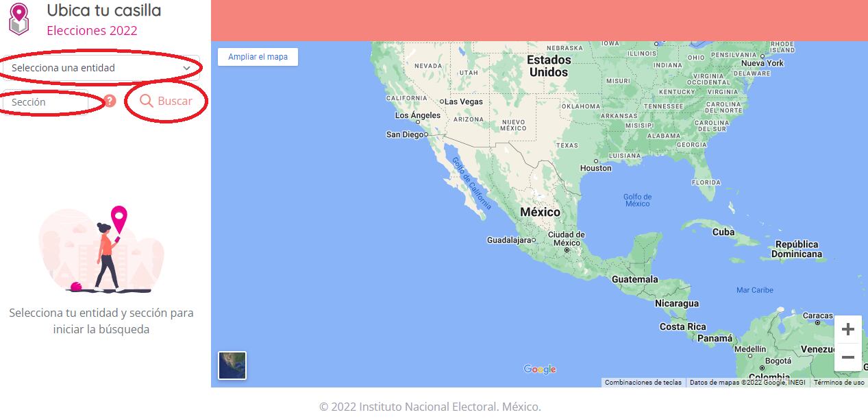Open the Términos de uso link
Image resolution: width=868 pixels, height=419 pixels.
click(839, 383)
